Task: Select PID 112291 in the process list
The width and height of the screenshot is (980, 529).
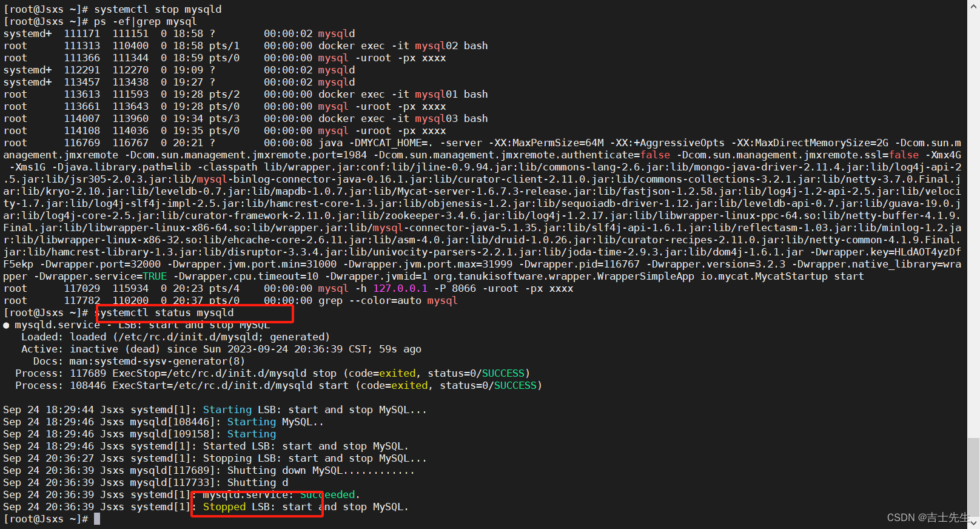Action: pyautogui.click(x=82, y=70)
